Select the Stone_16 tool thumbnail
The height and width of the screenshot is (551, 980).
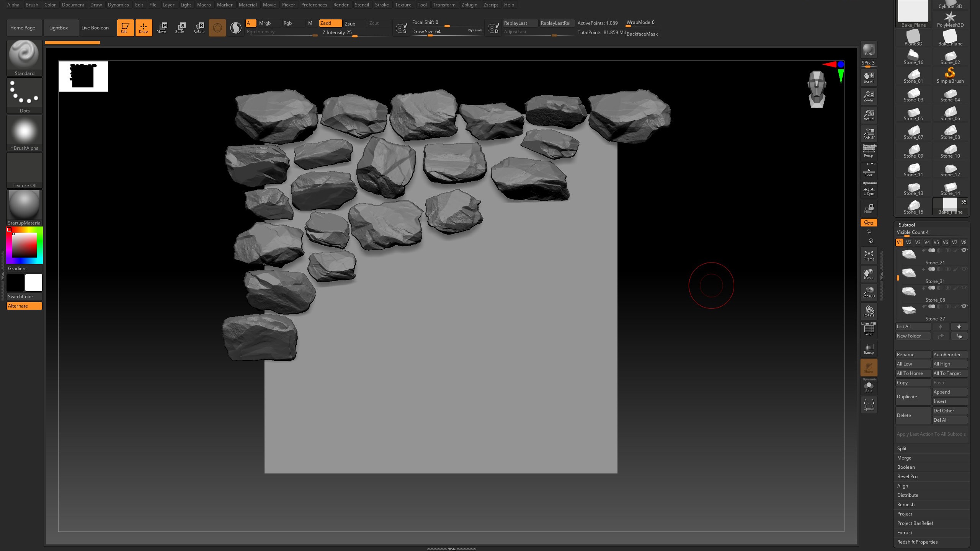(x=913, y=57)
